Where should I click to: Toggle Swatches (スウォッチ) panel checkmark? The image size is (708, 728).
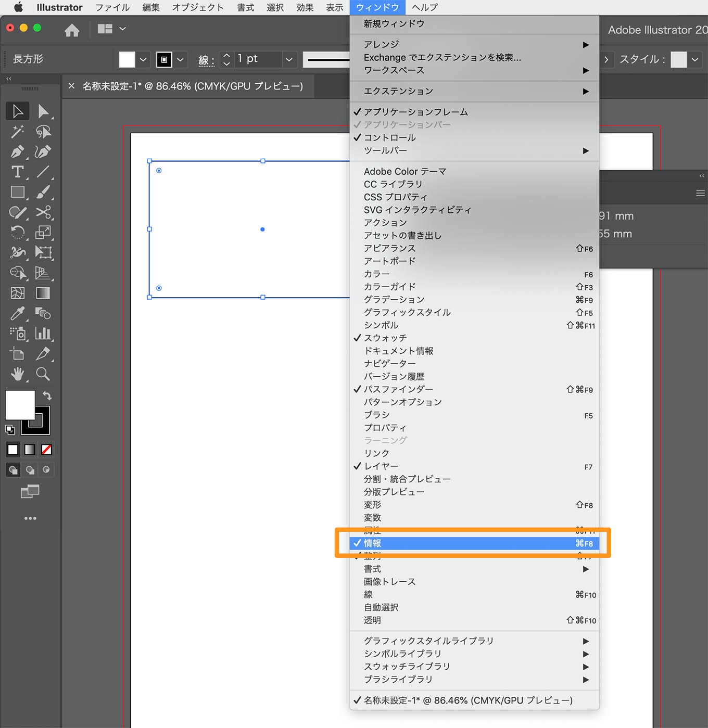(x=474, y=338)
